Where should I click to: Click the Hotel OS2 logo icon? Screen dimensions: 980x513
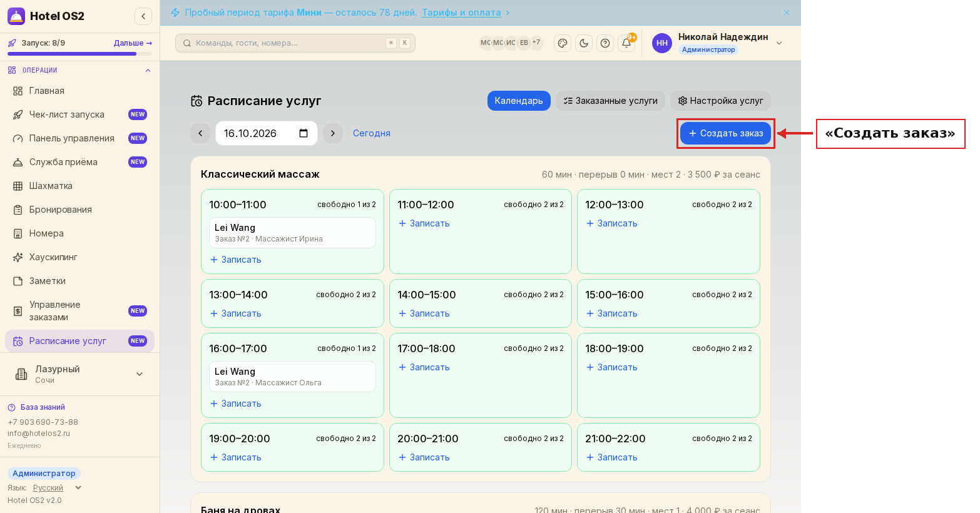[x=16, y=16]
